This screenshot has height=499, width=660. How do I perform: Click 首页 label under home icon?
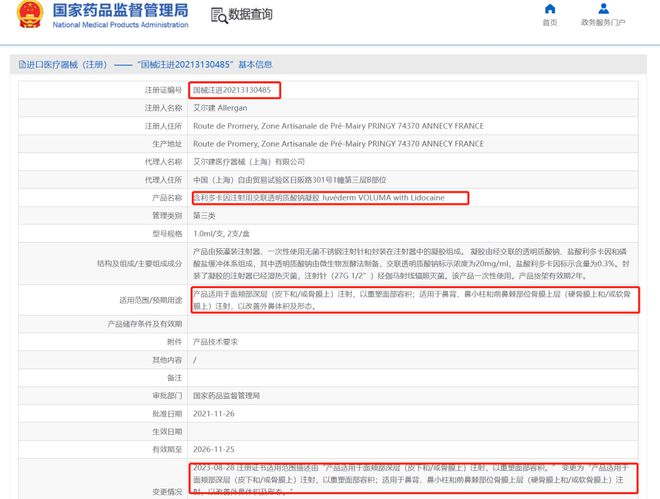550,22
